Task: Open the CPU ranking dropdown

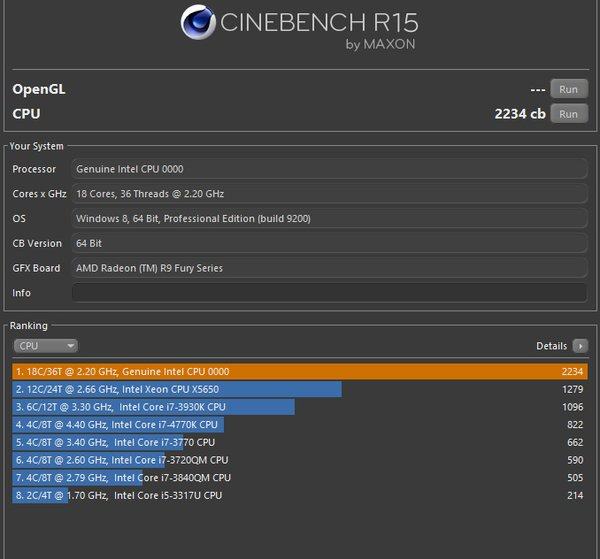Action: [x=46, y=346]
